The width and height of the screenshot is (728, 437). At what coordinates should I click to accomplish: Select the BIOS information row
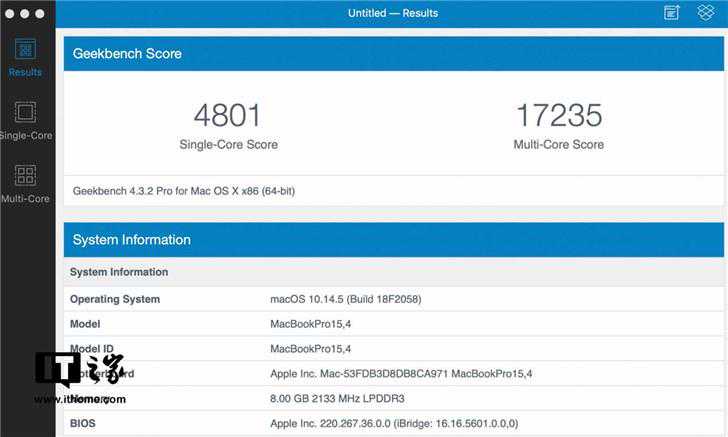pos(394,423)
